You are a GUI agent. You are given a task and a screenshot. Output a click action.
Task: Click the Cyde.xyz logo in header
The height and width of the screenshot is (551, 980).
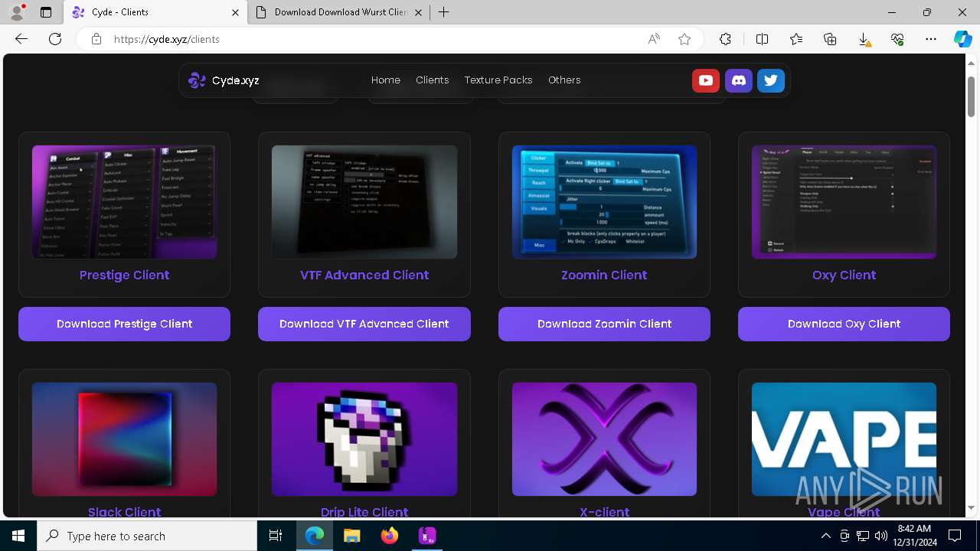(x=224, y=80)
